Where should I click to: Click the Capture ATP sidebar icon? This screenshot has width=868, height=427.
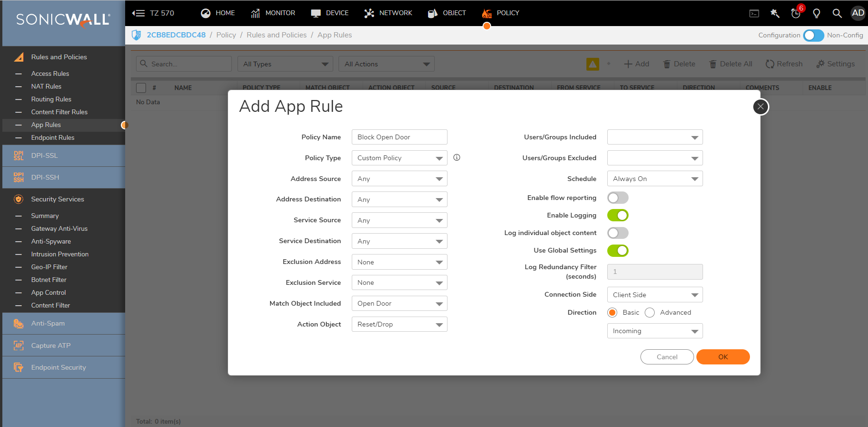pos(18,345)
